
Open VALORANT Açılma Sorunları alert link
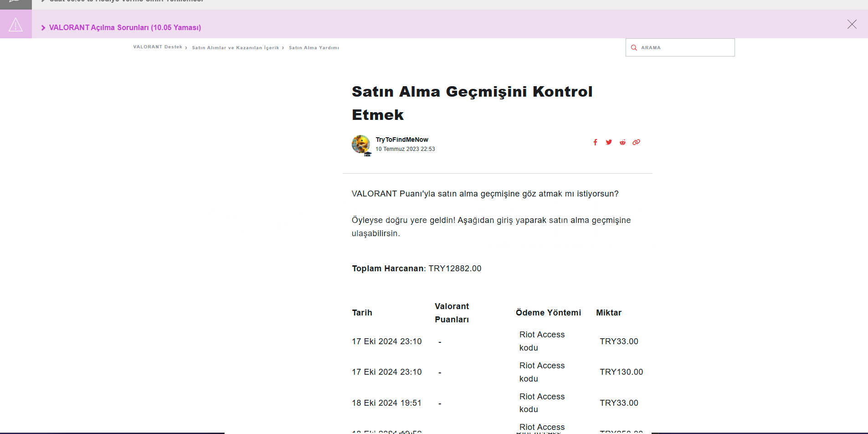125,27
